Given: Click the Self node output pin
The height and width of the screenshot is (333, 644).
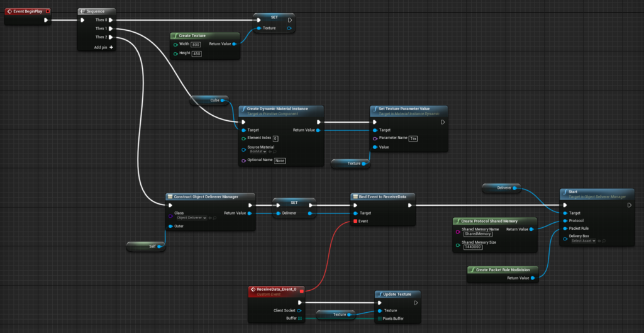Looking at the screenshot, I should [159, 246].
